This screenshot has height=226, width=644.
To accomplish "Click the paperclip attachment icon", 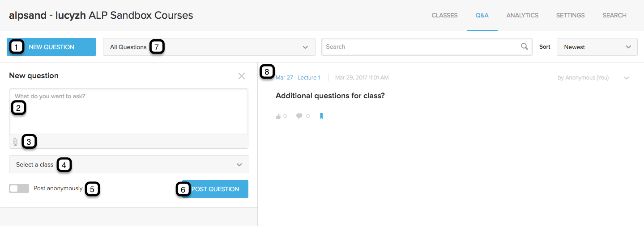I will click(x=15, y=142).
